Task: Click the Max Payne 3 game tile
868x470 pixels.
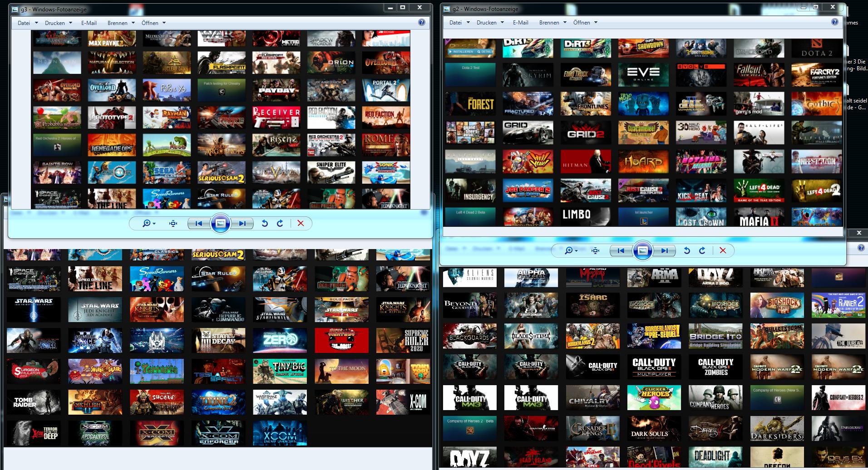Action: pos(112,39)
